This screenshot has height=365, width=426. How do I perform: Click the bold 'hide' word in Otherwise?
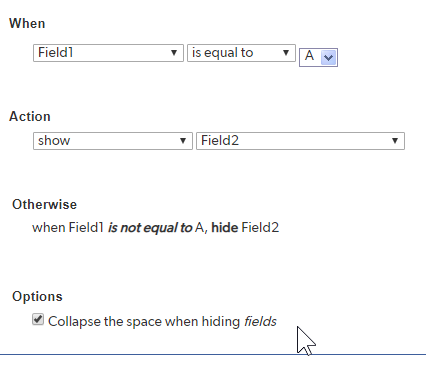(225, 228)
